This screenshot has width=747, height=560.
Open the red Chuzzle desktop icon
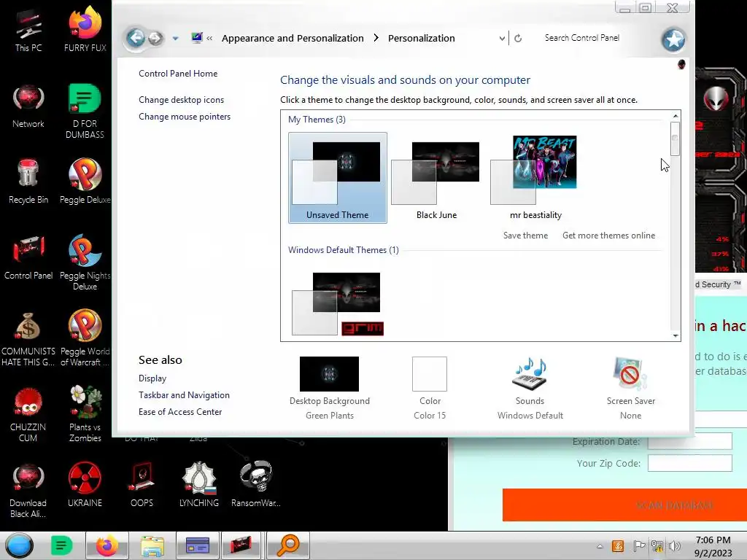28,414
